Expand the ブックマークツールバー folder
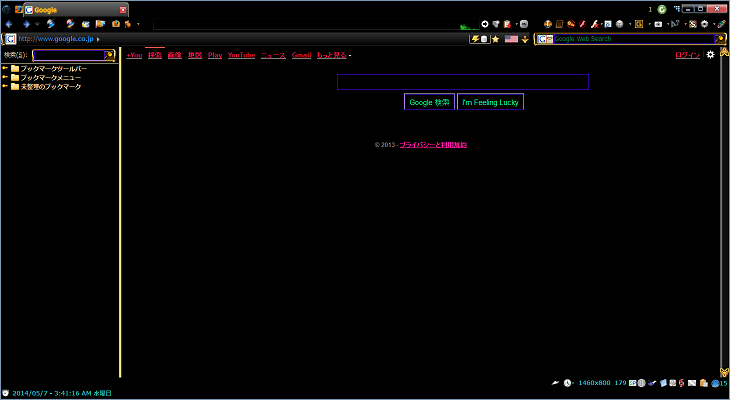The image size is (730, 400). click(x=5, y=68)
